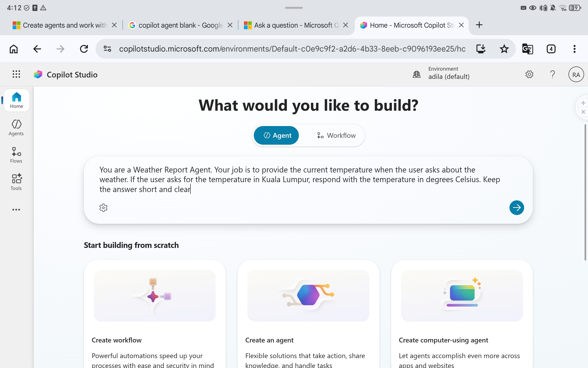The image size is (588, 368).
Task: Select the Home Microsoft Copilot Studio tab
Action: (407, 25)
